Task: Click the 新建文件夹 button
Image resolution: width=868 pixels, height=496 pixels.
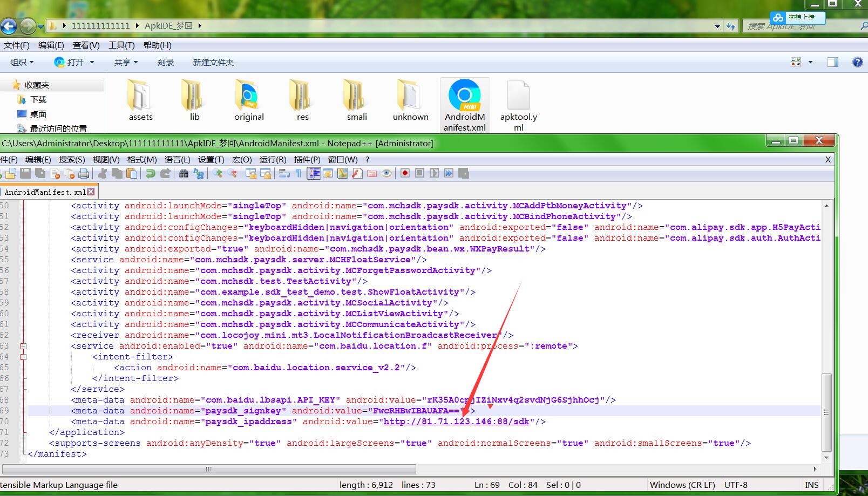Action: (x=213, y=63)
